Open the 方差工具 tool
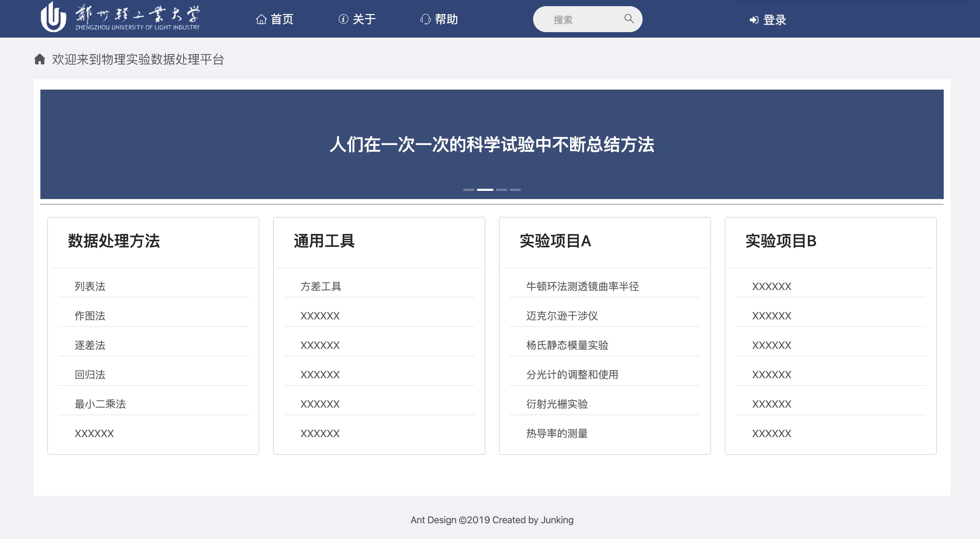 point(321,286)
